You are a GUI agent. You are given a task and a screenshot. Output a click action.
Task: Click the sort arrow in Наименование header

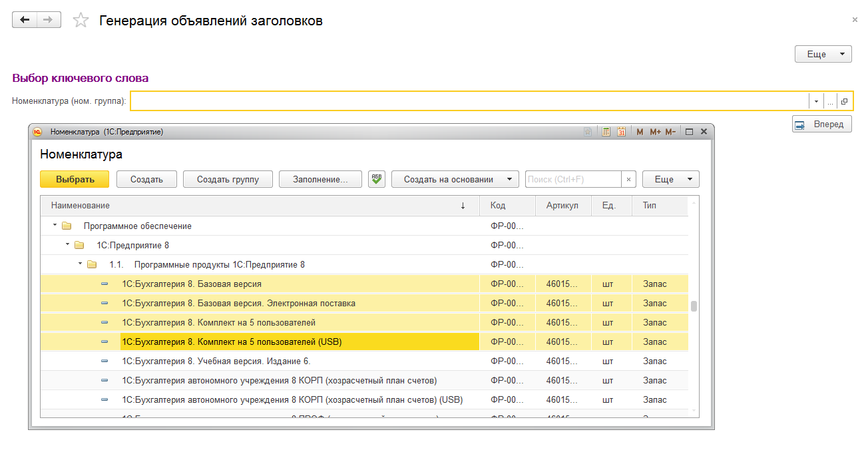[463, 206]
